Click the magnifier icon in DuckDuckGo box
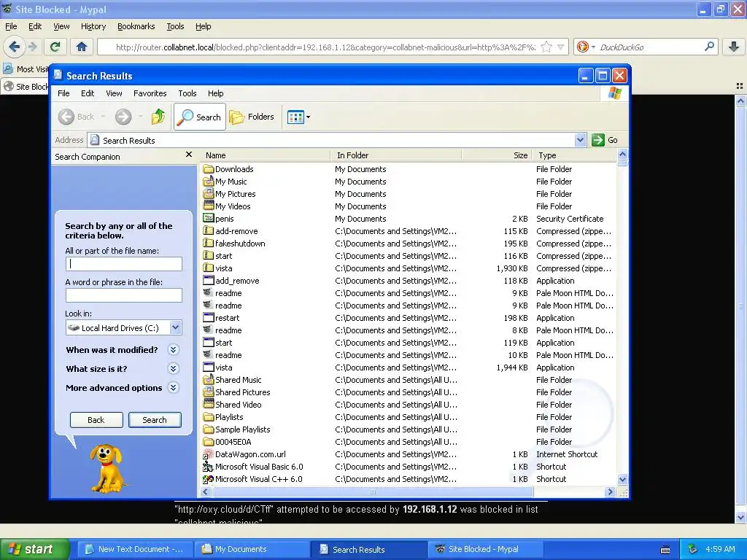 (709, 47)
